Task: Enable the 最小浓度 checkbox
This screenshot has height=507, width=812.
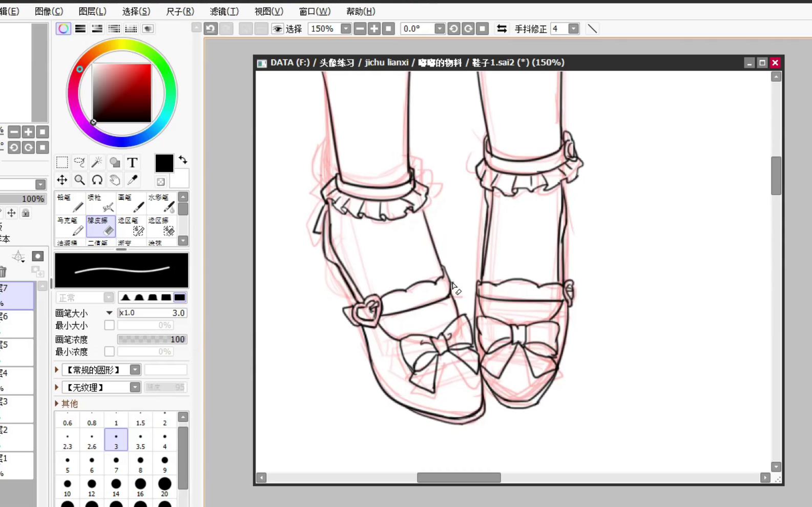Action: coord(109,351)
